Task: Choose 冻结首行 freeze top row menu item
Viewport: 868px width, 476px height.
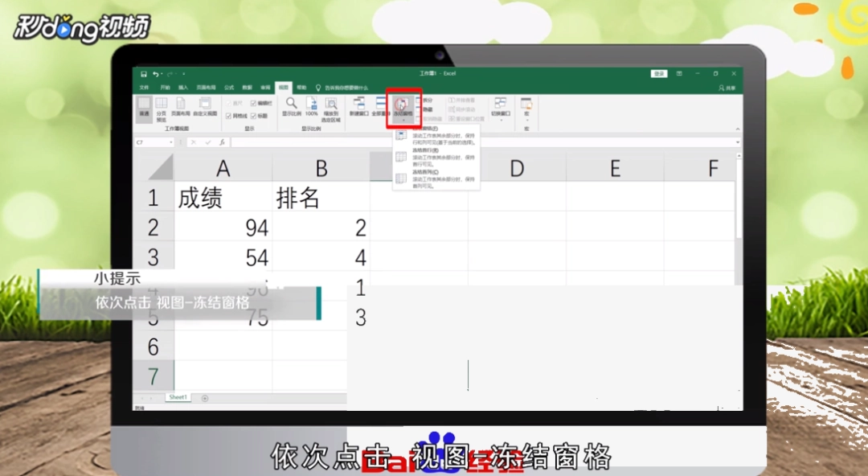Action: click(436, 158)
